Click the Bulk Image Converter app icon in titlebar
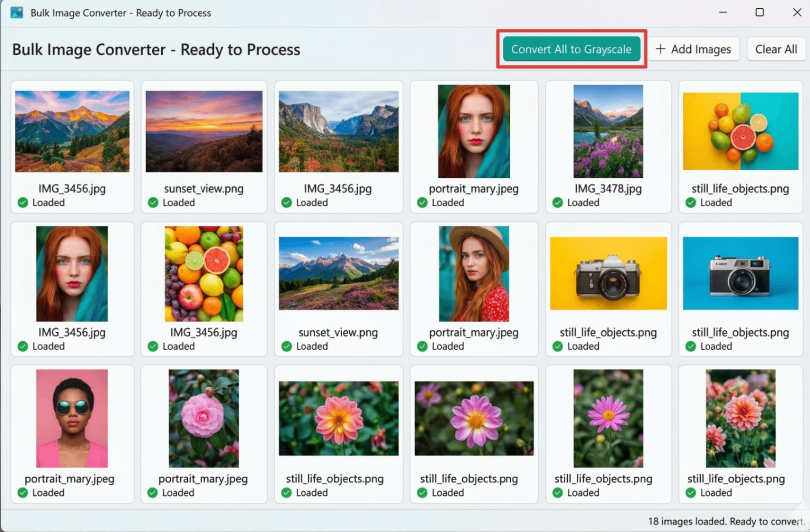 pyautogui.click(x=17, y=12)
